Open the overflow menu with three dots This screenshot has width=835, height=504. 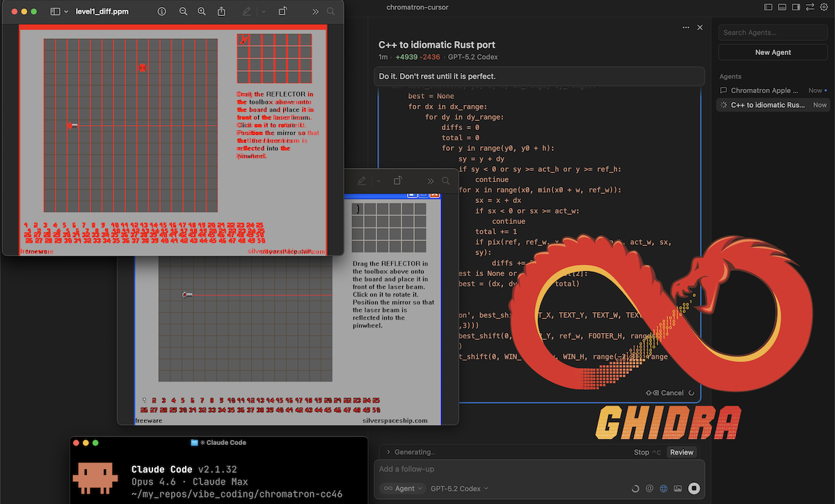tap(686, 27)
